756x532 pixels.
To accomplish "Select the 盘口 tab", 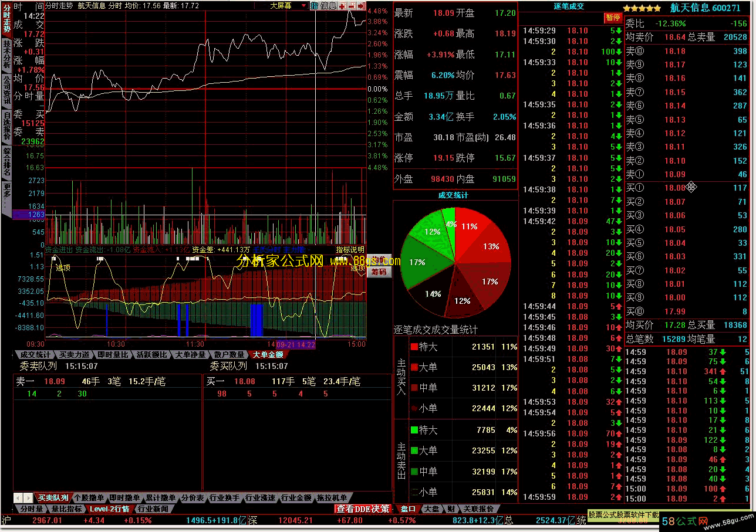I will click(x=408, y=509).
